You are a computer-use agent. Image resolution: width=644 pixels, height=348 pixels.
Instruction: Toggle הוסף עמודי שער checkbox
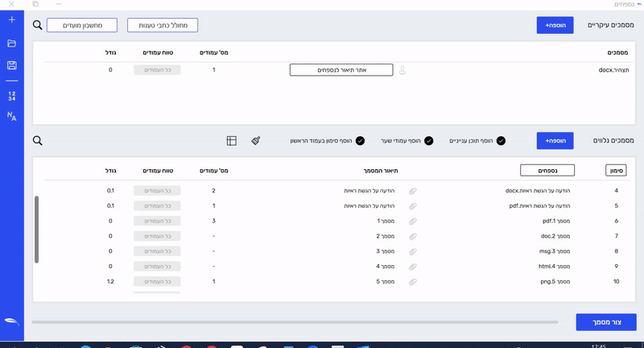click(x=428, y=141)
